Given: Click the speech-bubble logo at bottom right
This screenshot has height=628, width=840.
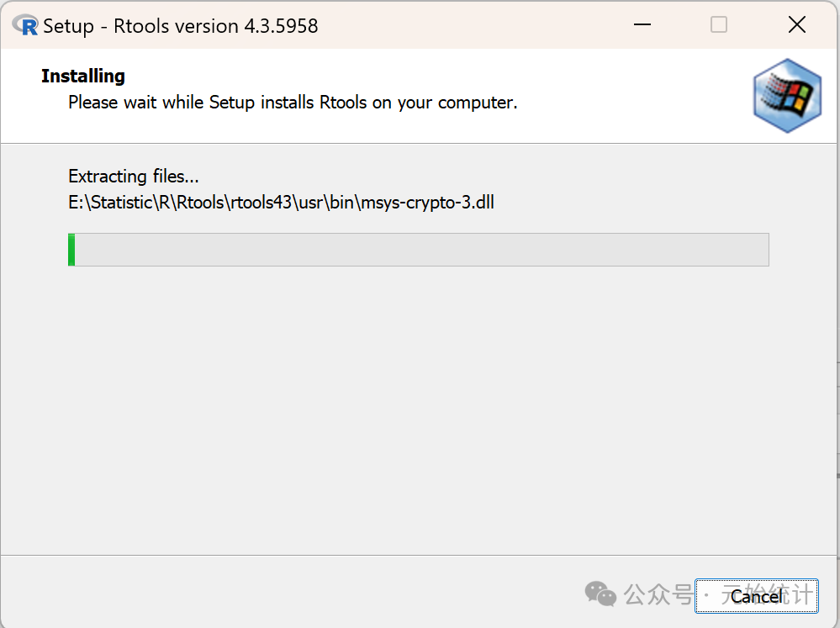Looking at the screenshot, I should click(x=600, y=594).
